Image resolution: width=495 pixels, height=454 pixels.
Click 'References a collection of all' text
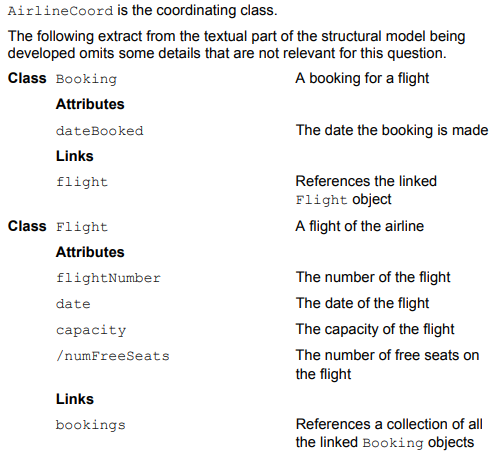(x=389, y=424)
